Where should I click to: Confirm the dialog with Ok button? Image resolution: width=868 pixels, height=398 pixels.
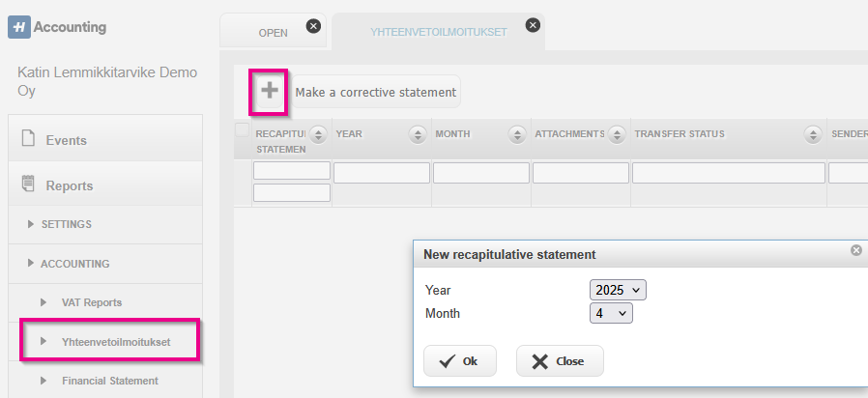pyautogui.click(x=459, y=361)
